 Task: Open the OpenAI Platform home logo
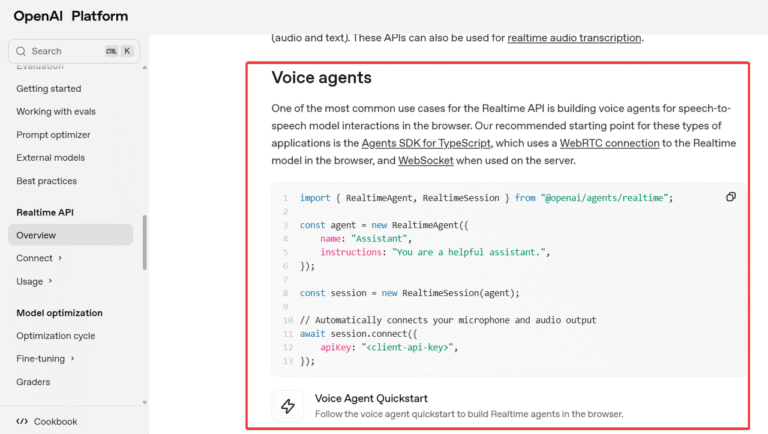coord(70,16)
